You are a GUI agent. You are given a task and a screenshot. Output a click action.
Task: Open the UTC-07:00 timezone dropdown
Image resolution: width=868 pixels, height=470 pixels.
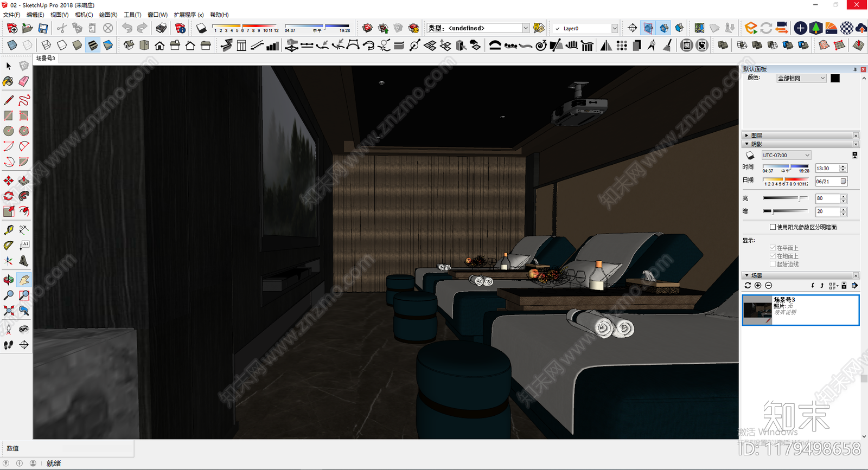(x=787, y=155)
